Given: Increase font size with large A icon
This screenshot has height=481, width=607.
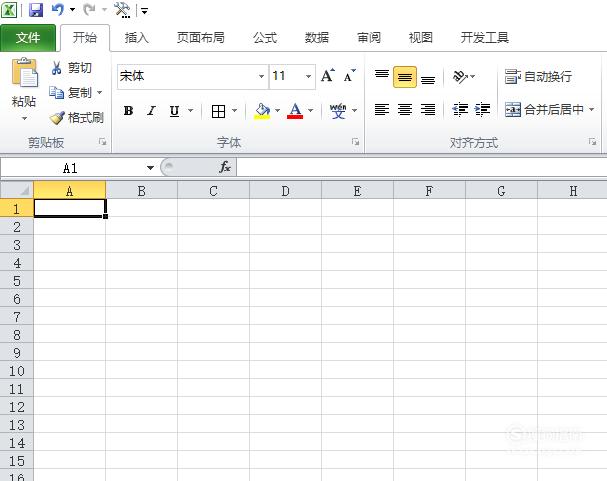Looking at the screenshot, I should [x=328, y=75].
